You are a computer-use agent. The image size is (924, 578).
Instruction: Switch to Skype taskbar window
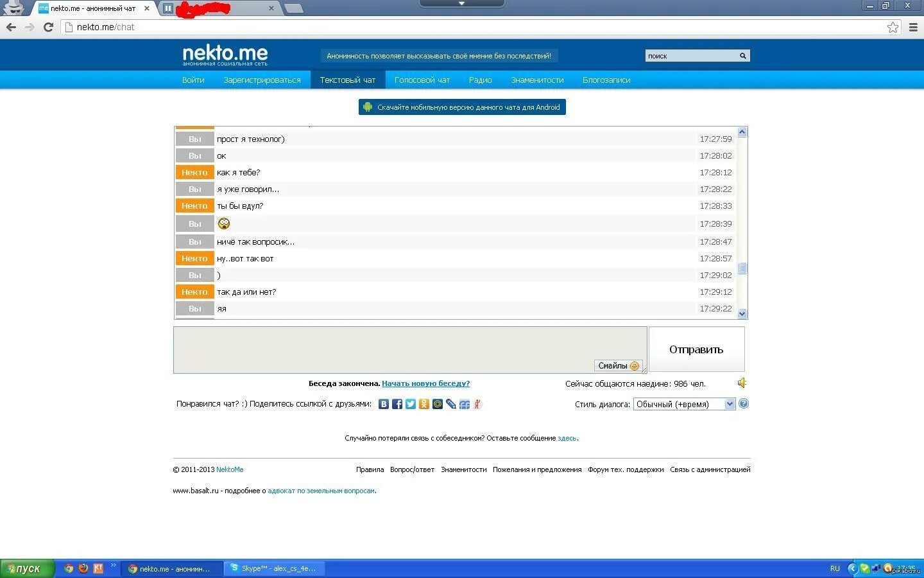(275, 568)
